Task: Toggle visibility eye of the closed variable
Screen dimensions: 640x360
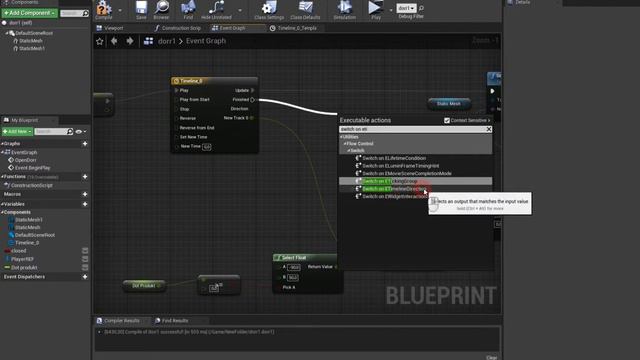Action: coord(85,251)
